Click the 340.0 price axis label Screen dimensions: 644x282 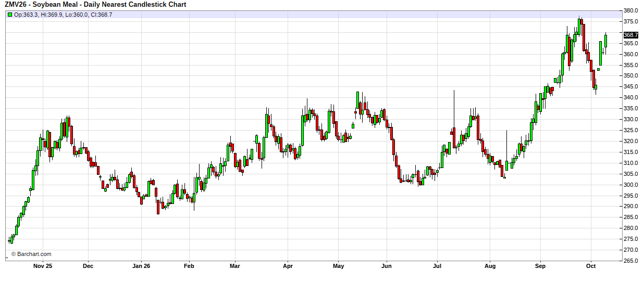631,98
